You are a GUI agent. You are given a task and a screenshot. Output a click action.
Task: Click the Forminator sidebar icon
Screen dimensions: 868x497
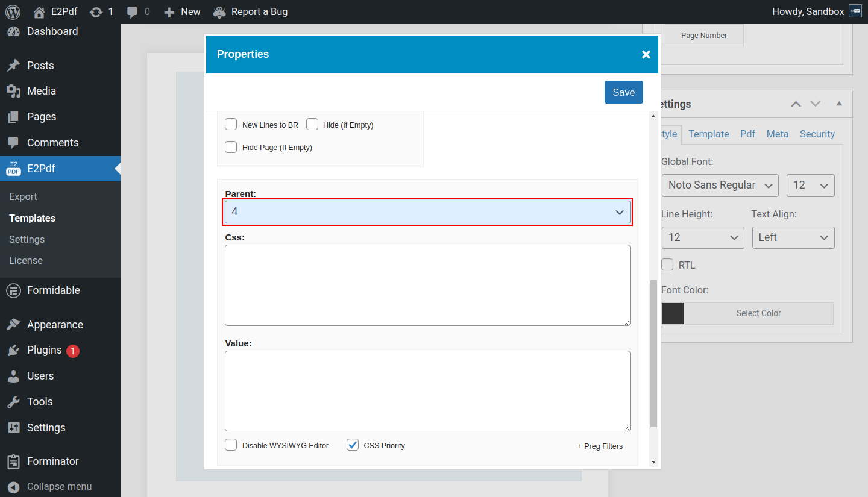15,461
